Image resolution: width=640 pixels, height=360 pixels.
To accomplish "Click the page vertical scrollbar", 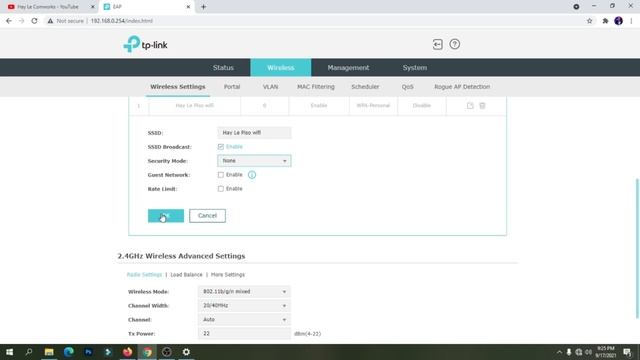I will click(x=637, y=248).
